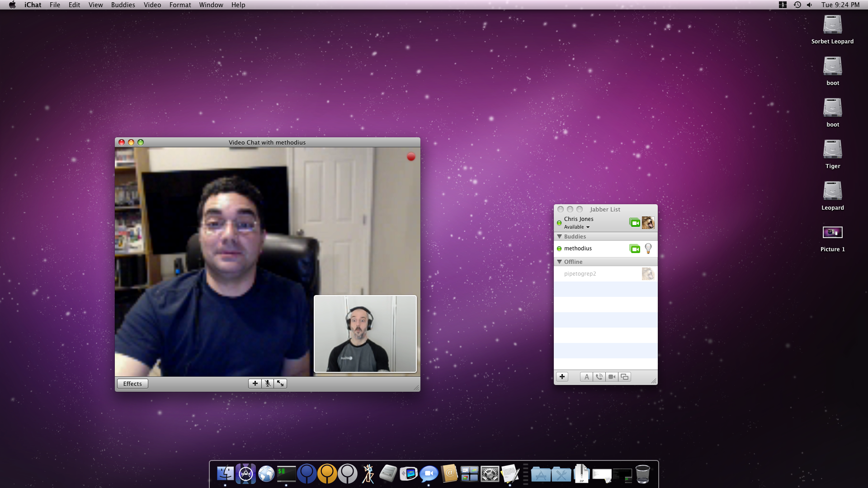The image size is (868, 488).
Task: Select the Picture 1 file on desktop
Action: coord(832,239)
